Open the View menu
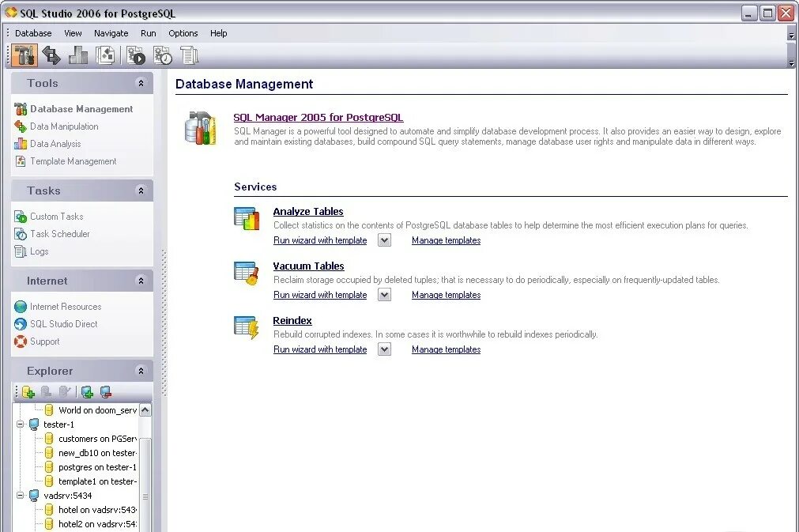799x532 pixels. (73, 33)
